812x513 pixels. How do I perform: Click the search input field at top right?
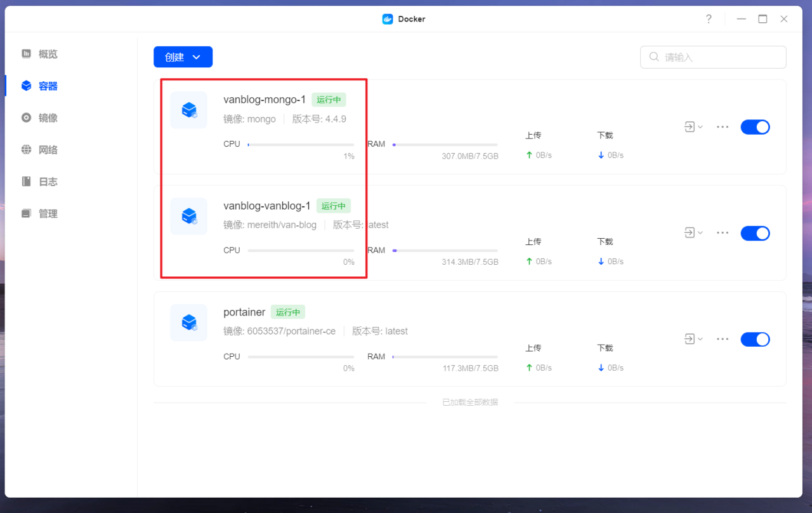712,57
